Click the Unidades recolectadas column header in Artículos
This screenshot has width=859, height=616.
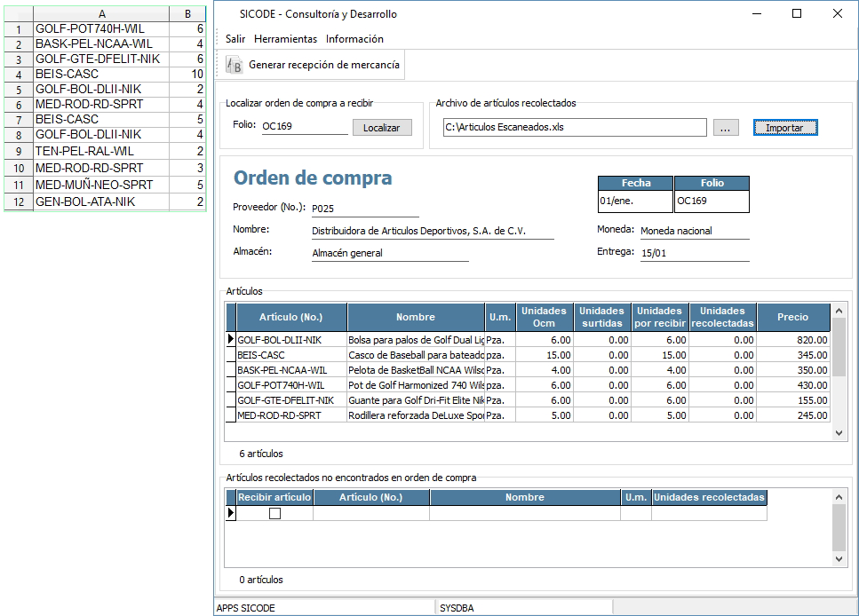pos(722,317)
